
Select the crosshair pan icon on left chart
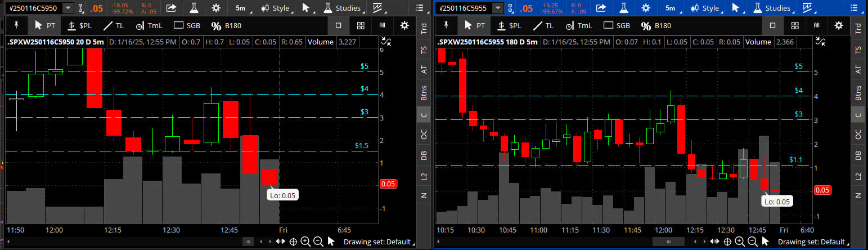coord(293,242)
